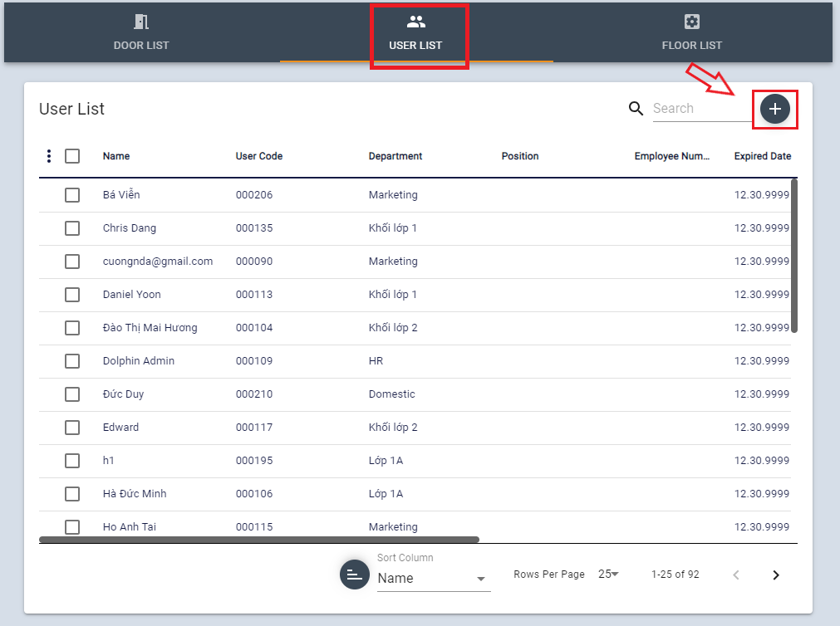This screenshot has height=626, width=840.
Task: Expand the Rows Per Page dropdown
Action: click(x=609, y=575)
